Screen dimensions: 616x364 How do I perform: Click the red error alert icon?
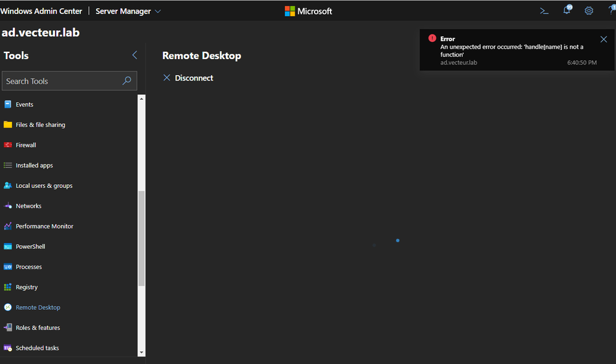[432, 38]
